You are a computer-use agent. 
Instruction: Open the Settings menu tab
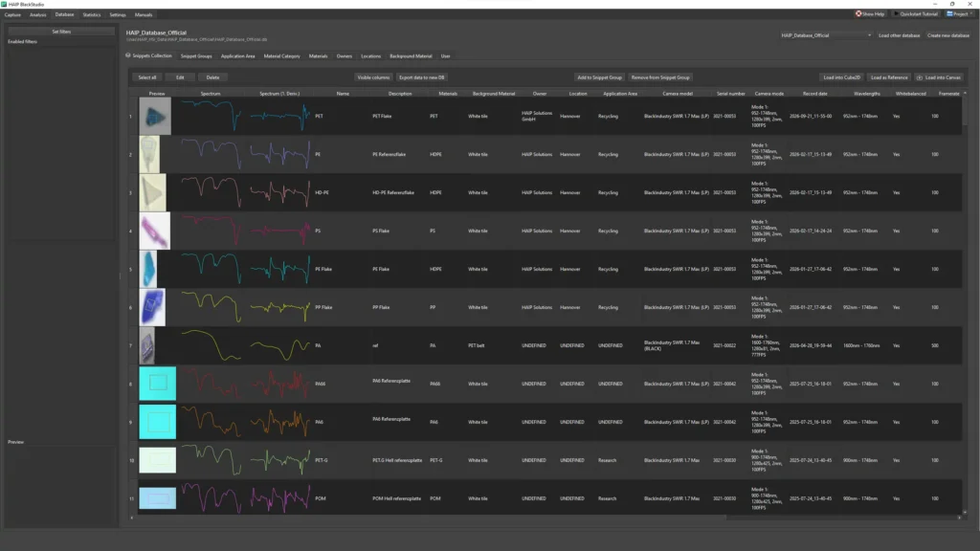tap(118, 14)
